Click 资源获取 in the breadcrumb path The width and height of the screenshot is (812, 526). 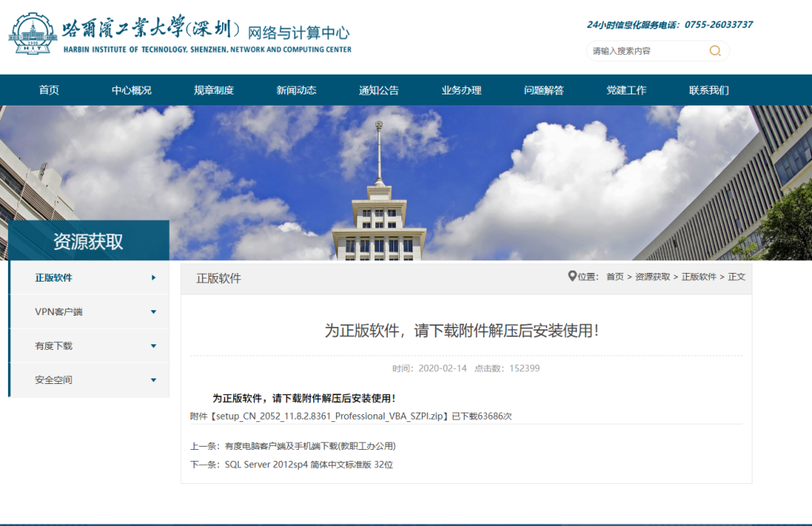coord(652,277)
